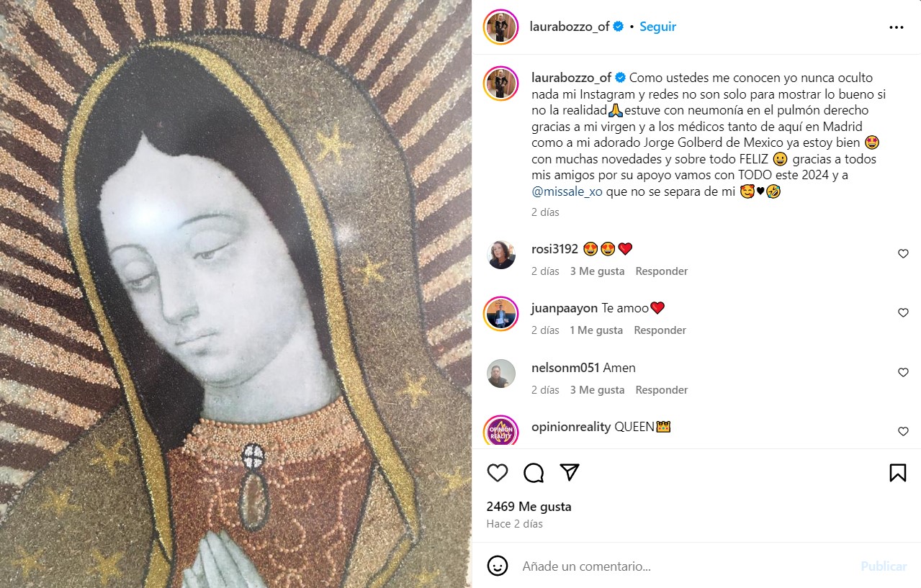Like juanpaayon's comment

tap(903, 313)
